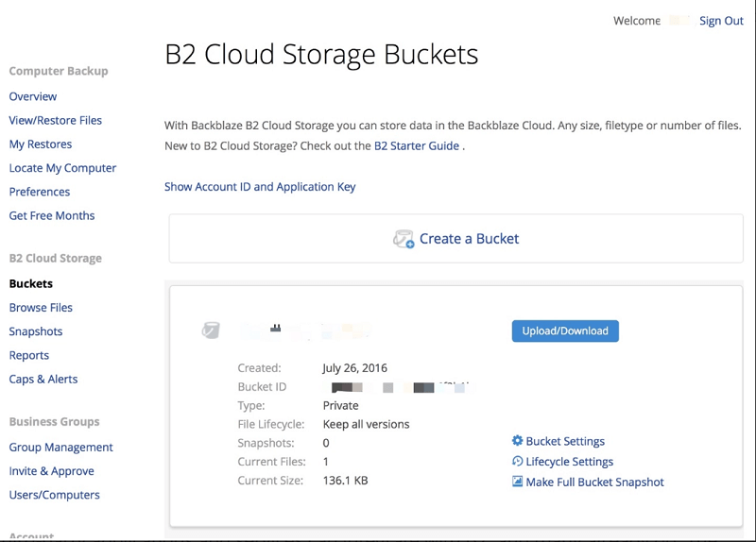Click Get Free Months
Screen dimensions: 756x542
point(52,216)
